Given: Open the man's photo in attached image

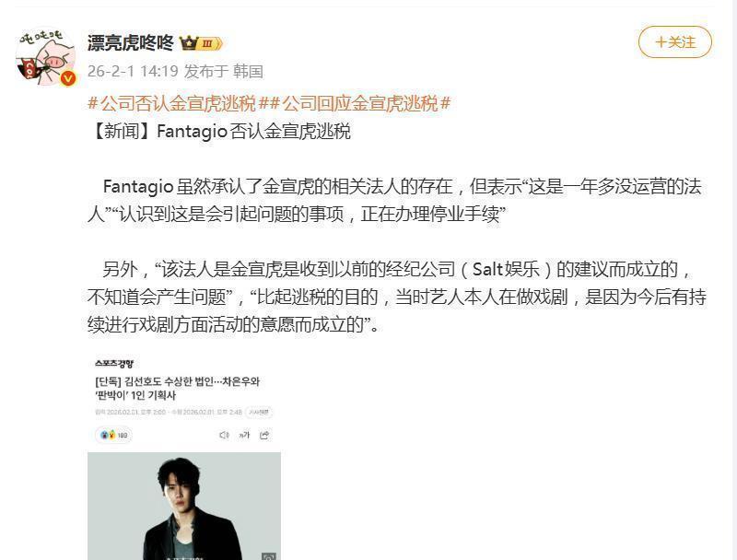Looking at the screenshot, I should (x=184, y=506).
